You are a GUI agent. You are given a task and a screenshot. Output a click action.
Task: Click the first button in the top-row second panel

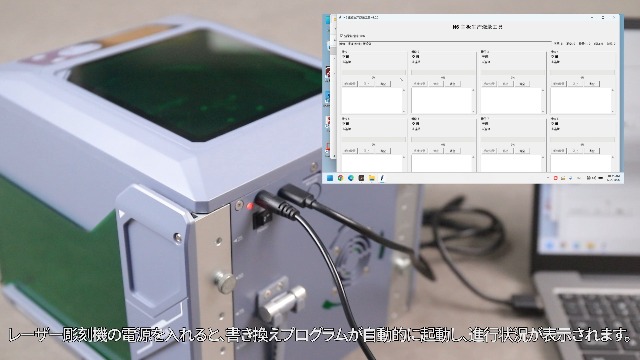click(420, 84)
